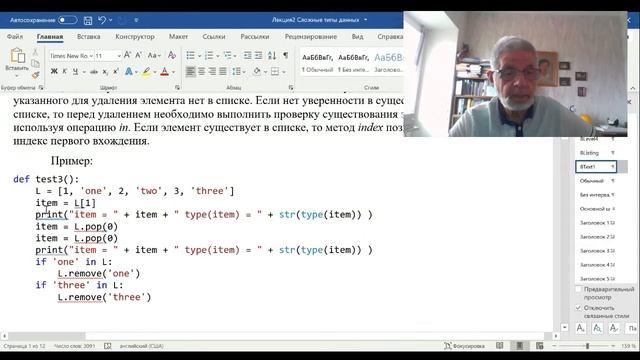
Task: Open the Change Case Aa dropdown
Action: [154, 55]
